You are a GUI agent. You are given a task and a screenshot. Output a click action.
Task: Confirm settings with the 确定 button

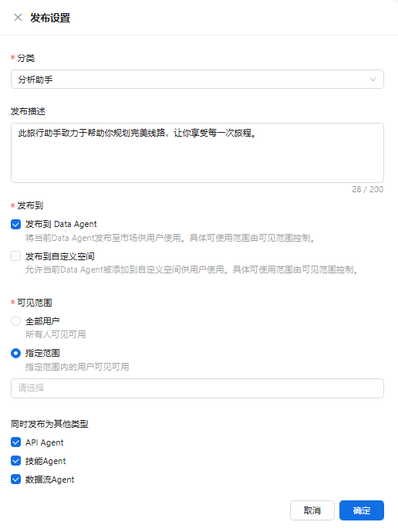pos(362,510)
